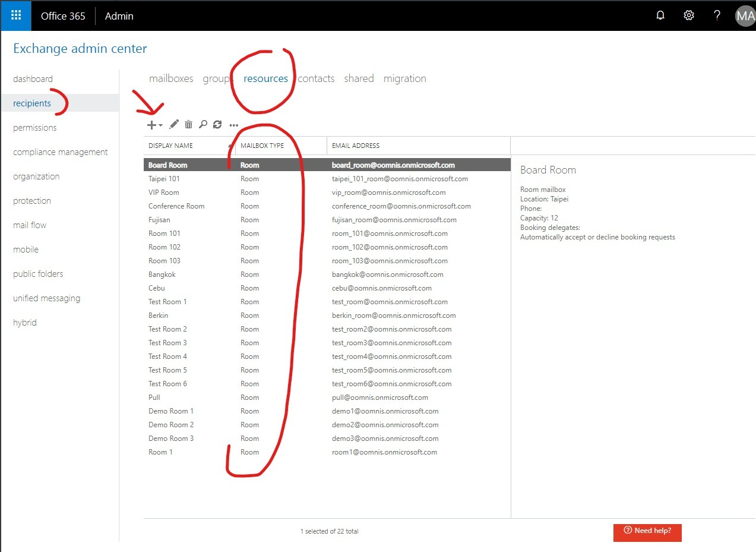This screenshot has height=552, width=756.
Task: Select the VIP Room row
Action: coord(327,193)
